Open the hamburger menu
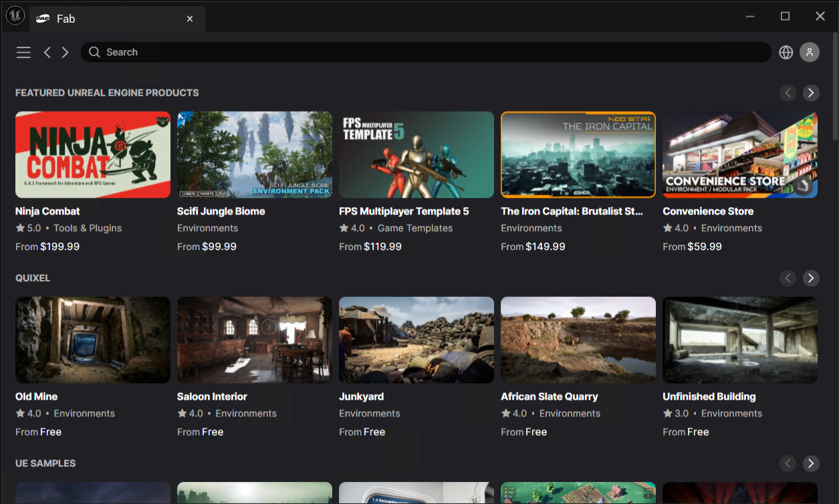Screen dimensions: 839x504 click(x=23, y=52)
